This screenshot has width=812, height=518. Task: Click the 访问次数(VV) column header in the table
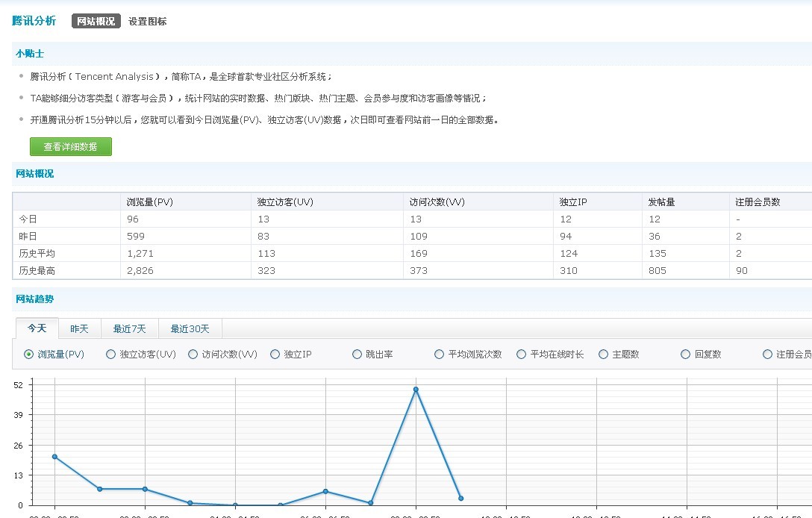coord(437,202)
